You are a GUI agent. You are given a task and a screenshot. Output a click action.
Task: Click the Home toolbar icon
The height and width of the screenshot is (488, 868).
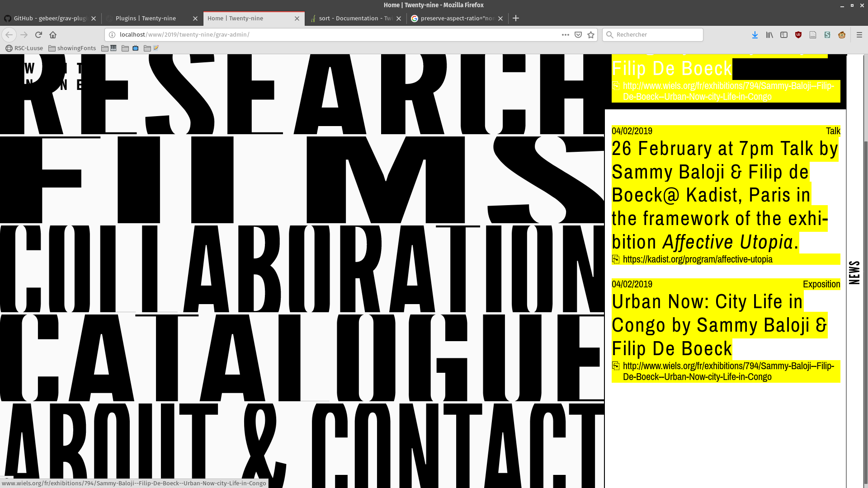pyautogui.click(x=53, y=35)
